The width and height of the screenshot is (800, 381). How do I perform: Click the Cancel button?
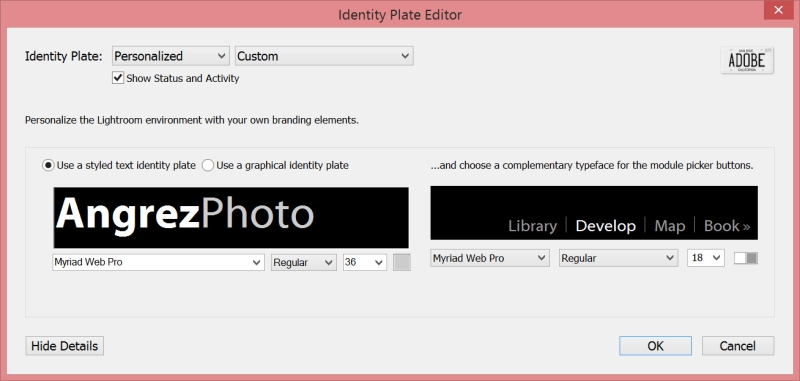[738, 346]
